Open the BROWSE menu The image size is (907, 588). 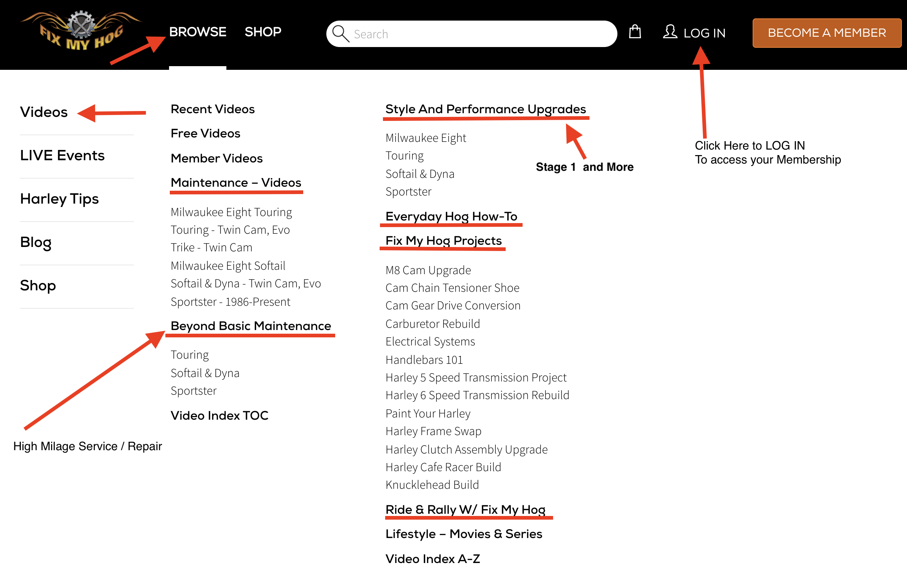198,32
